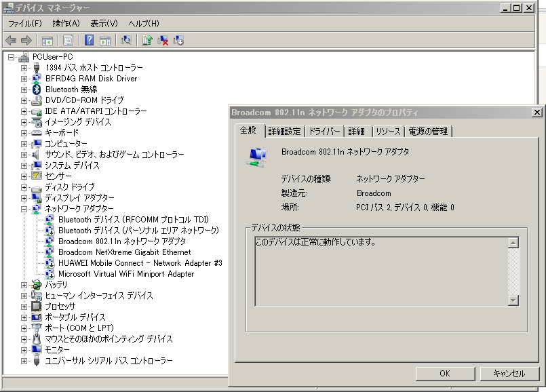Screen dimensions: 546x392
Task: Click the OK button
Action: tap(445, 374)
